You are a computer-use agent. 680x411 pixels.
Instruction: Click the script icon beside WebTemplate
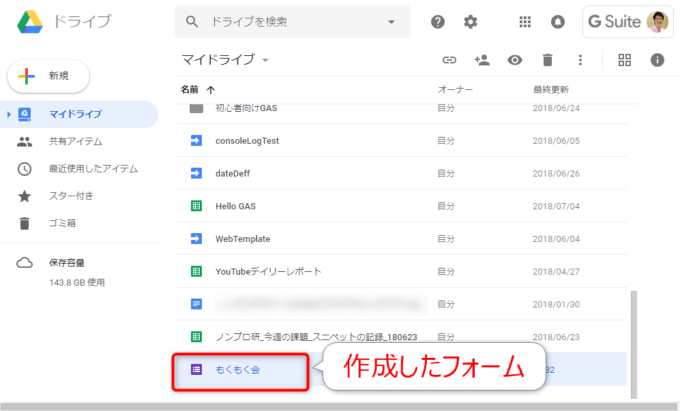click(x=196, y=239)
